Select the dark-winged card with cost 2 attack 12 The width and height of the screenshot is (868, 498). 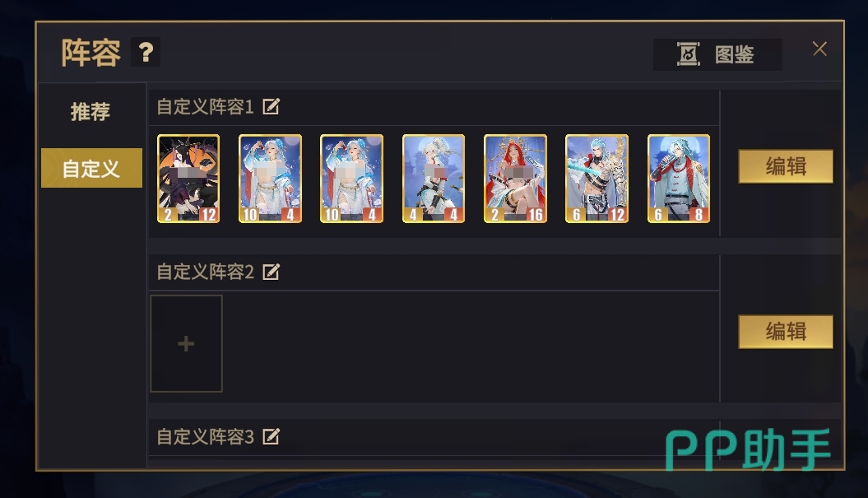[x=188, y=179]
